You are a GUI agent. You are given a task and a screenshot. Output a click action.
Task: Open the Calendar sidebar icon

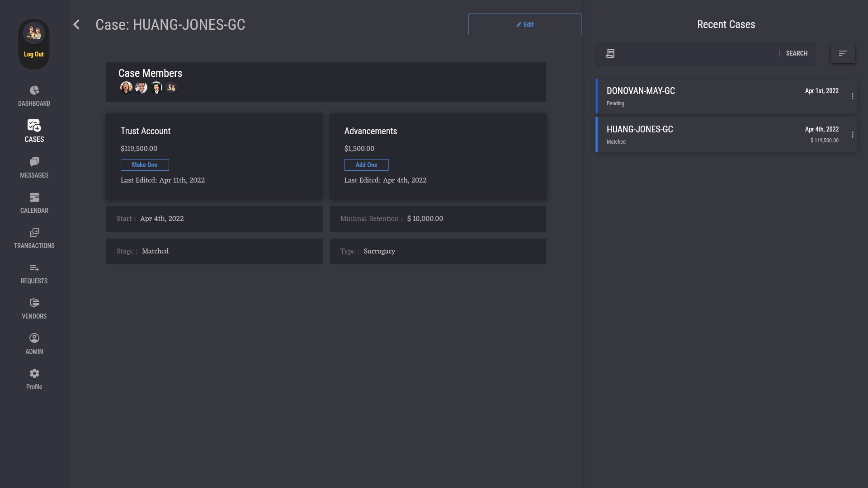34,197
